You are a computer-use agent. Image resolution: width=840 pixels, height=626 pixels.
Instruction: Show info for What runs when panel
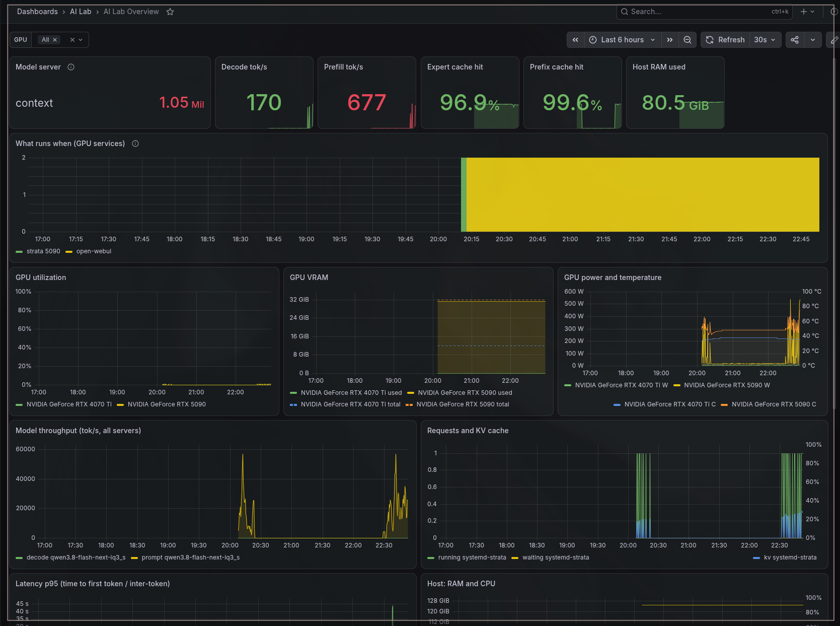coord(135,144)
